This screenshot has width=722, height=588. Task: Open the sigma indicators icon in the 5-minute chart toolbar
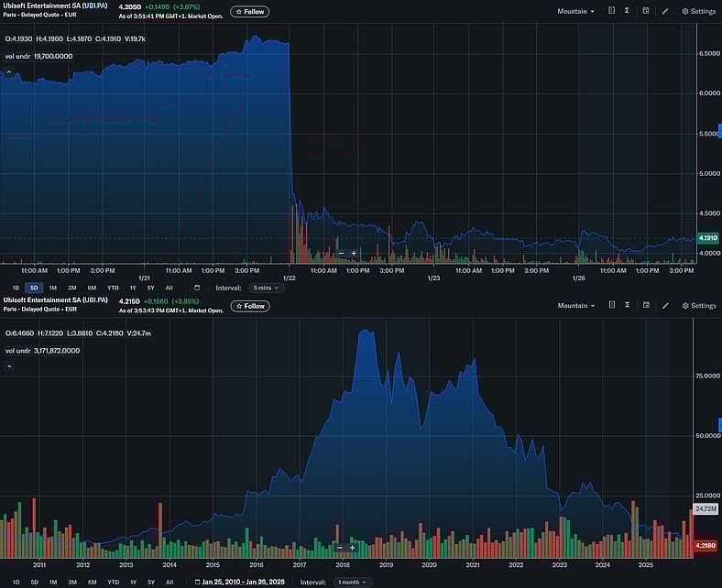627,11
